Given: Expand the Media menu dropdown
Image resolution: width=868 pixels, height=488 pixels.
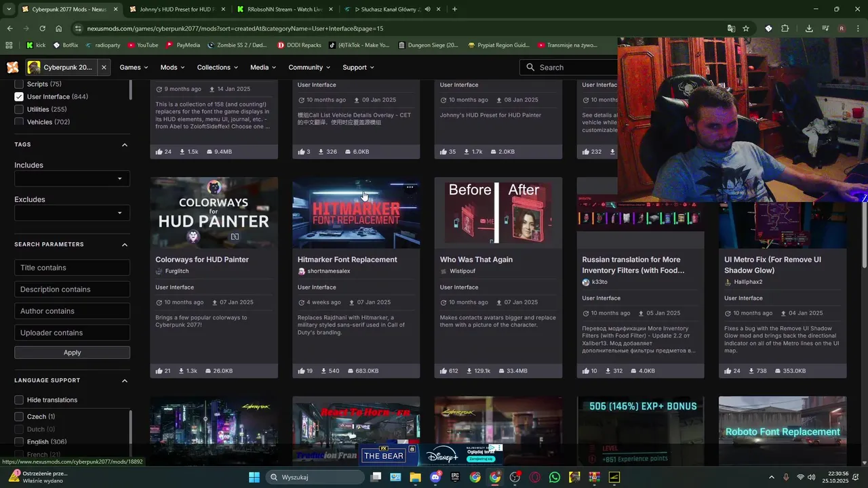Looking at the screenshot, I should coord(263,67).
